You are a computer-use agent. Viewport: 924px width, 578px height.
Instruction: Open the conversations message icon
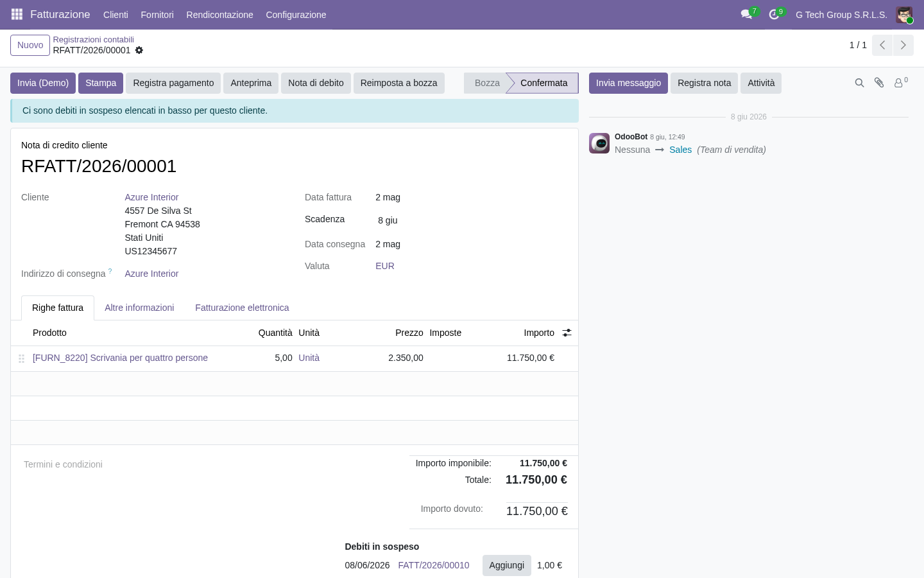tap(746, 14)
